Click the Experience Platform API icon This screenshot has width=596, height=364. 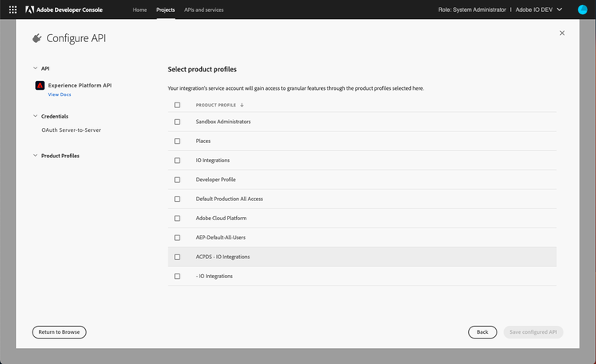[x=40, y=85]
